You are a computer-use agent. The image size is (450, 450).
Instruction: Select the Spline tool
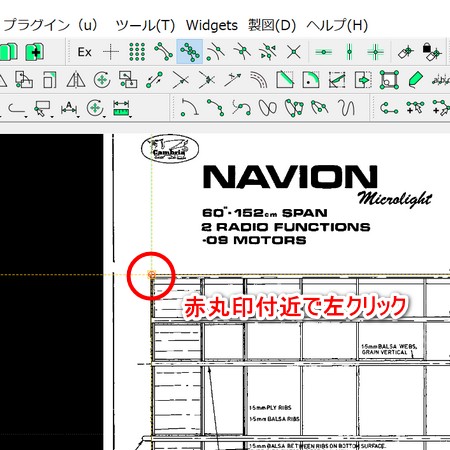pyautogui.click(x=215, y=108)
